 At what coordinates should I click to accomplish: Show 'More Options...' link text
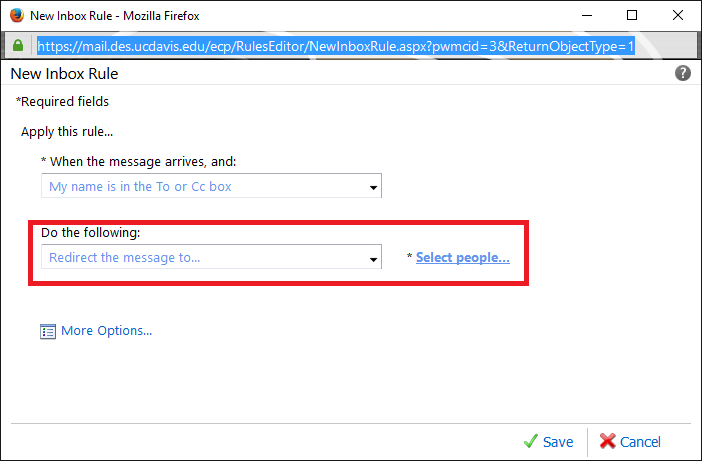coord(107,331)
